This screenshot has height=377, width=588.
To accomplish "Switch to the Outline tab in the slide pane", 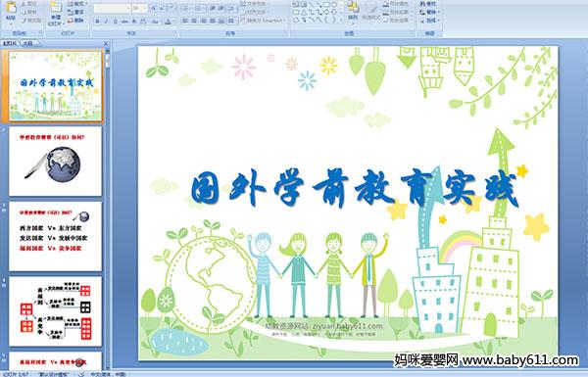I will click(x=28, y=43).
